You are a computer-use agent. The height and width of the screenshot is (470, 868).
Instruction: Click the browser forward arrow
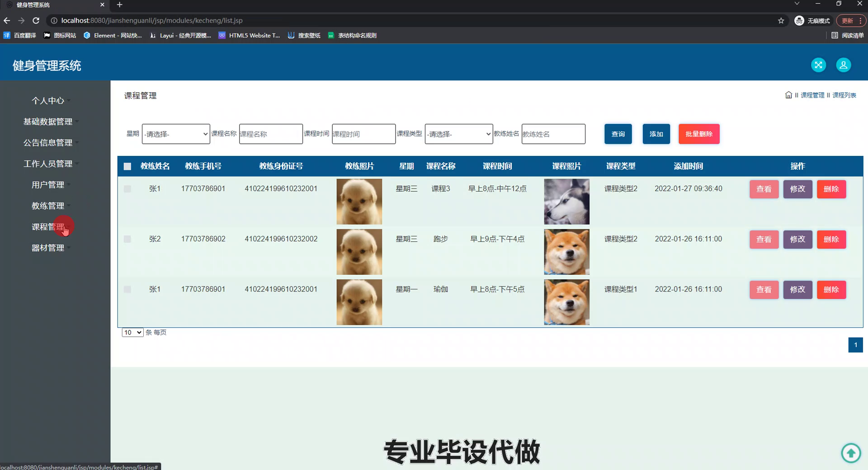21,20
